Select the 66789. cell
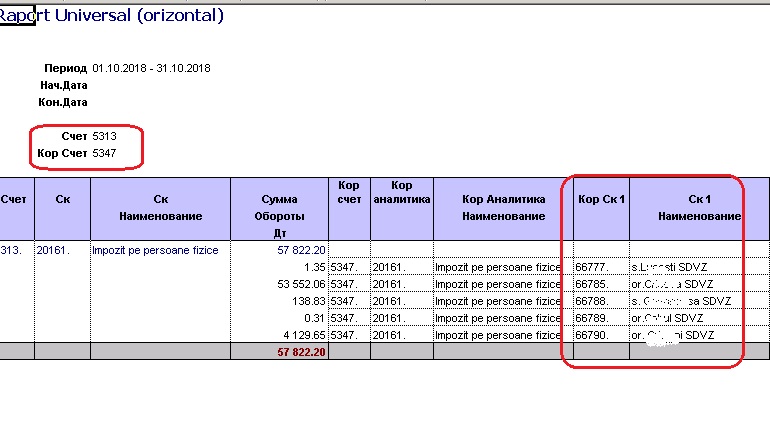The height and width of the screenshot is (431, 770). click(601, 318)
